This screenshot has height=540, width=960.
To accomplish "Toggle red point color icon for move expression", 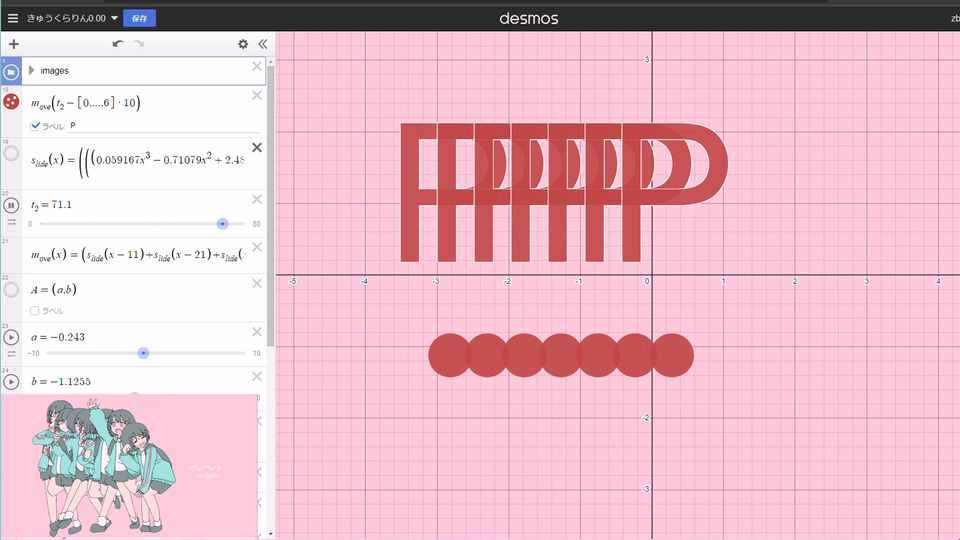I will point(11,102).
